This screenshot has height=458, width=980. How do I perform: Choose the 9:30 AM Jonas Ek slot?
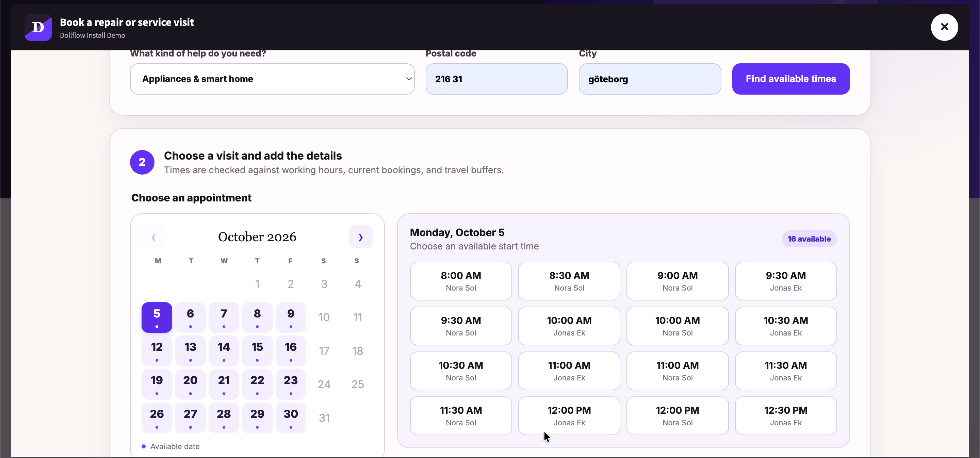pos(786,281)
